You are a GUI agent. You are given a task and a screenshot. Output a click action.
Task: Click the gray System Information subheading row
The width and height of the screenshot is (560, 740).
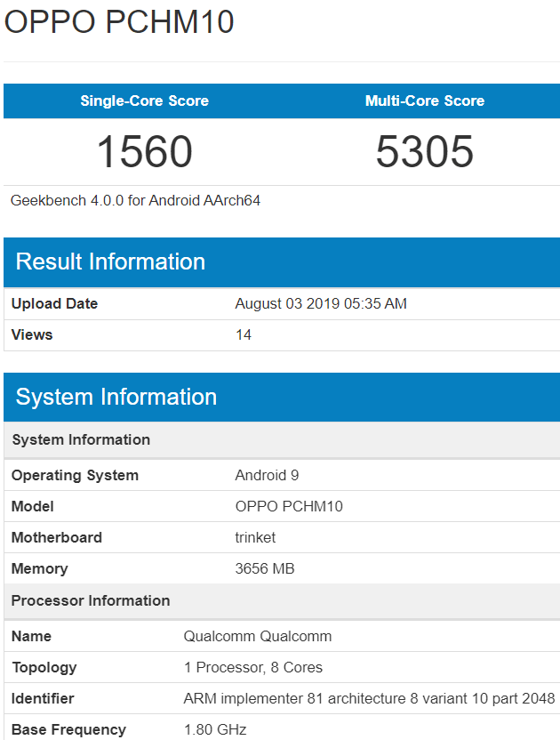282,440
